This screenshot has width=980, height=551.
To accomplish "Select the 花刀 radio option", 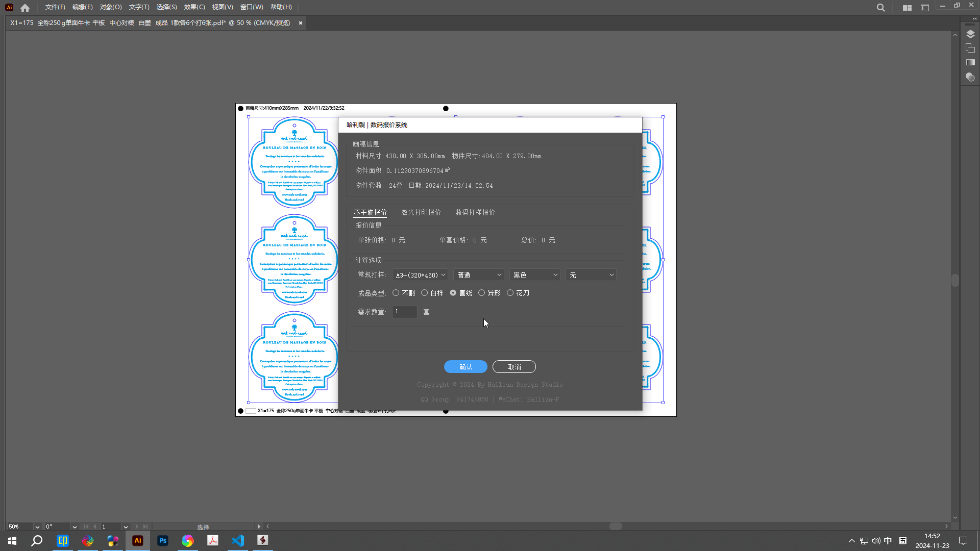I will pos(518,293).
